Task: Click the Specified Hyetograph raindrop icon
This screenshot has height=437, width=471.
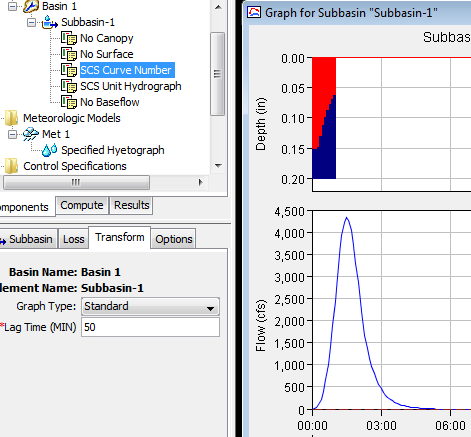Action: coord(50,150)
